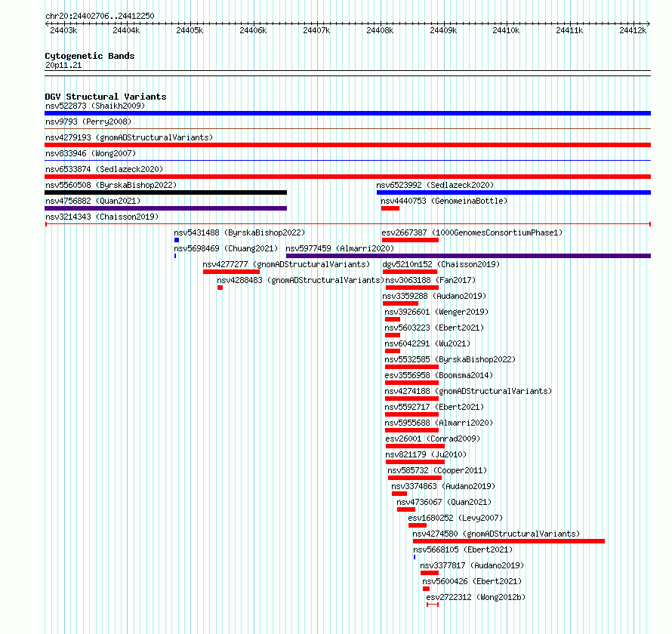The height and width of the screenshot is (634, 672).
Task: Click nsv5600426 (Ebert2021) label
Action: [472, 581]
